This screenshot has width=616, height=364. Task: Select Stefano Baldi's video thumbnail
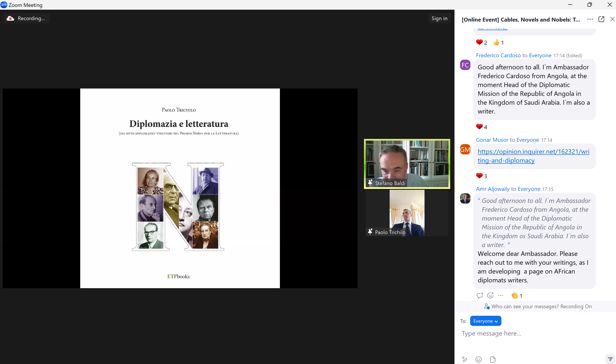click(x=407, y=164)
